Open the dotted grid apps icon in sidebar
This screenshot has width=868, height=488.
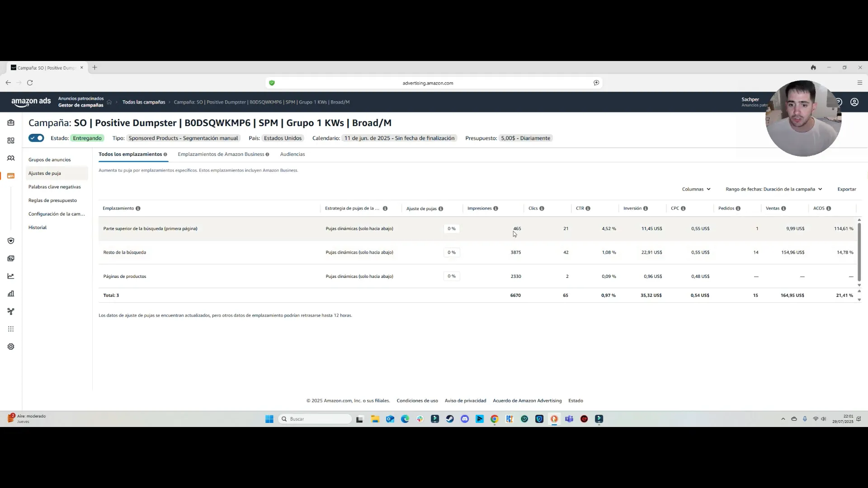click(x=11, y=329)
